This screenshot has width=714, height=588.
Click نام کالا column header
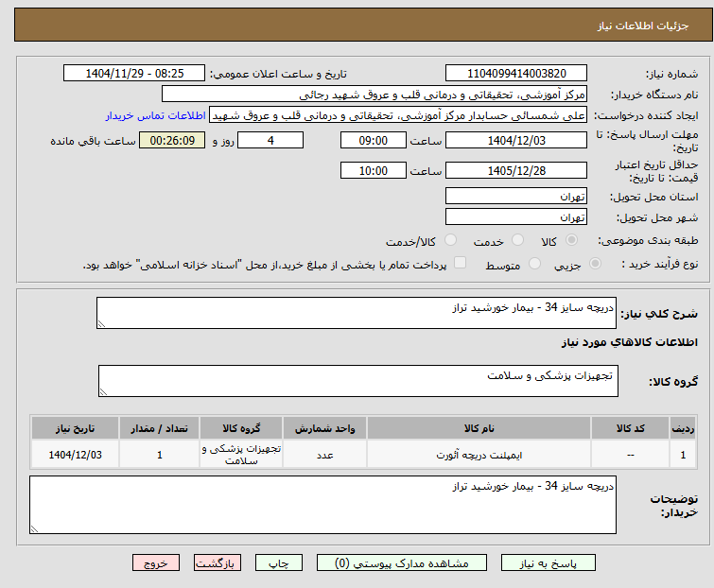click(479, 428)
